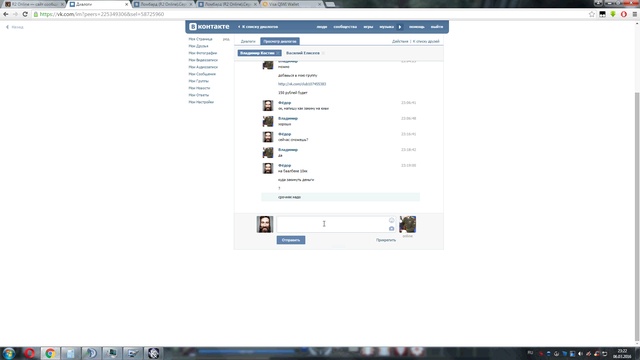Open Мои Настройки in the left menu
640x360 pixels.
click(201, 102)
